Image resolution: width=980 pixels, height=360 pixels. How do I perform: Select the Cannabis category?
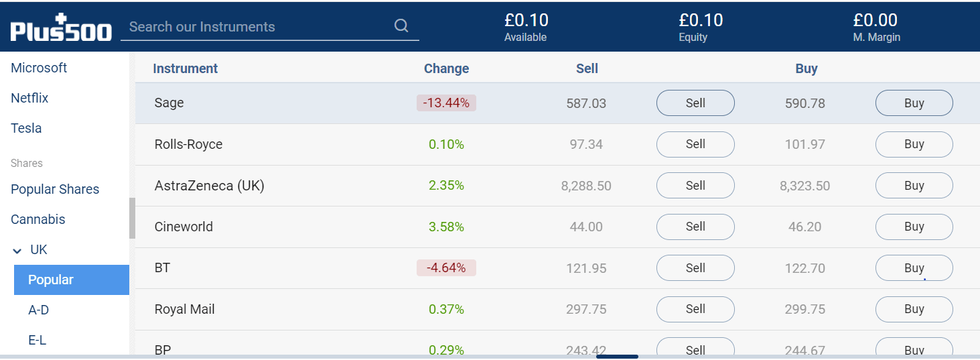pos(38,219)
